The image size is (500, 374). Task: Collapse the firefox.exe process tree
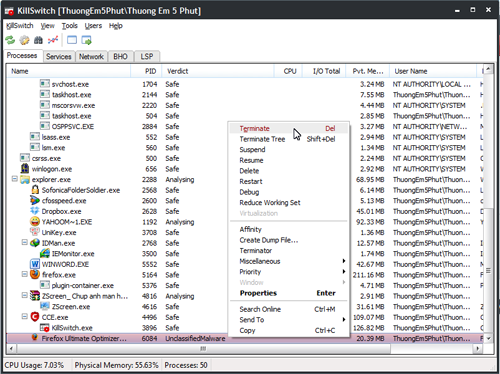coord(25,274)
